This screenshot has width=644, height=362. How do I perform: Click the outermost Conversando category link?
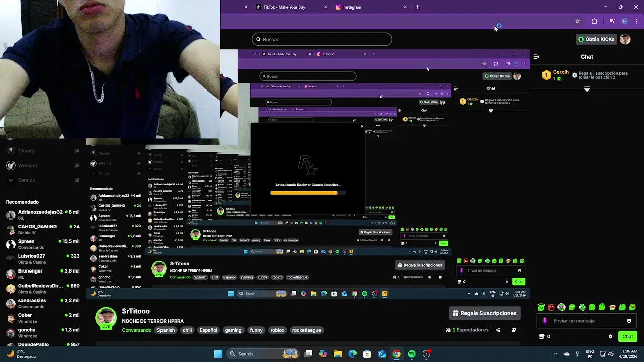pos(137,330)
